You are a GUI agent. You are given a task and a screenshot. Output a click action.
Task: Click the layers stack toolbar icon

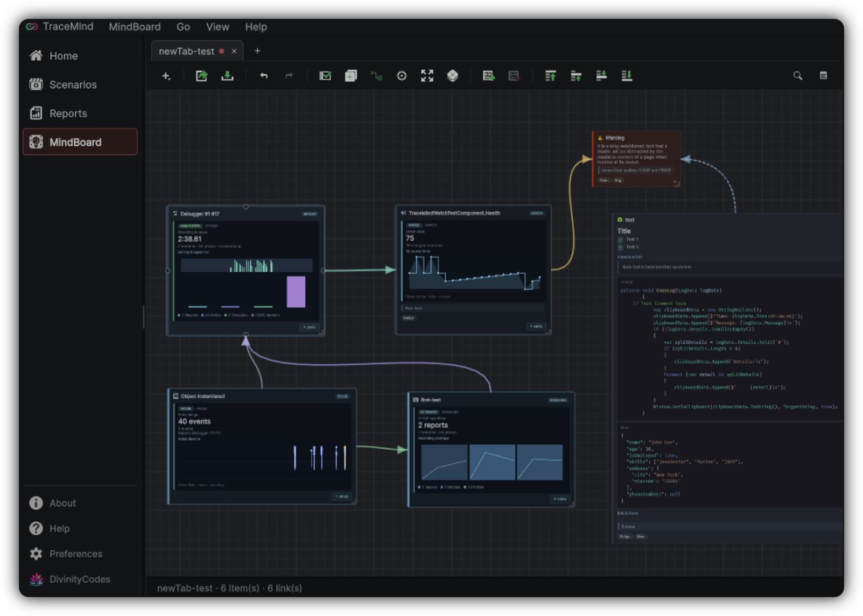pyautogui.click(x=453, y=76)
